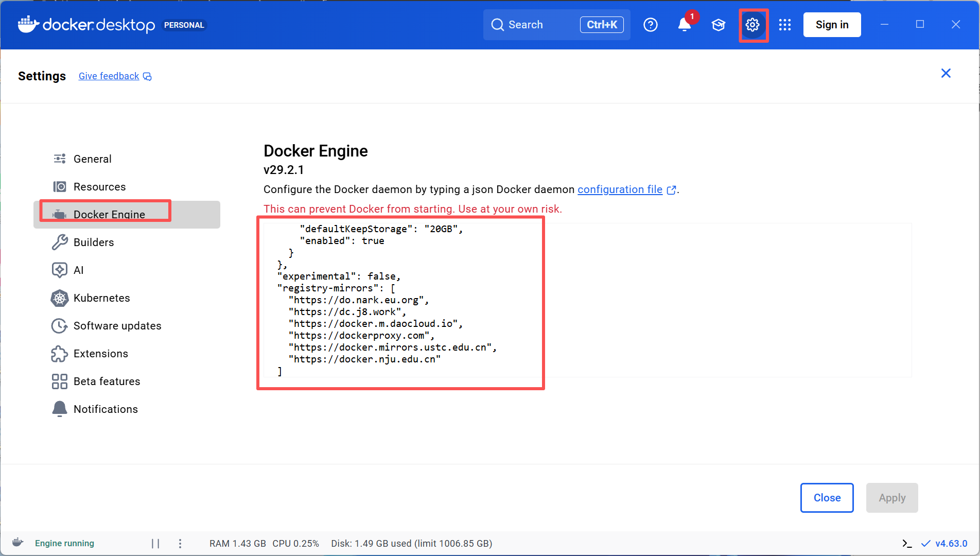Click the Apply button
980x556 pixels.
coord(892,497)
